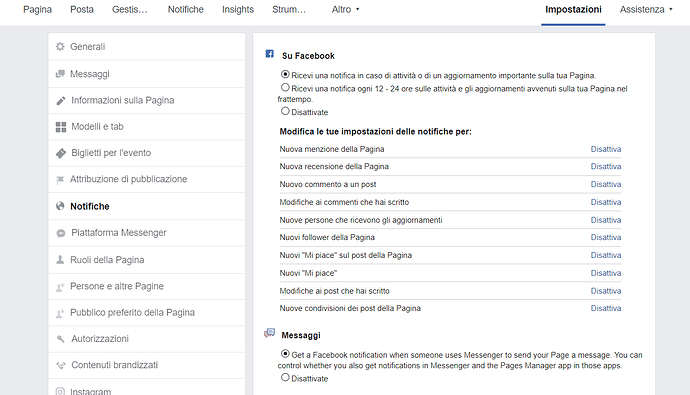690x395 pixels.
Task: Click the person icon for Ruoli della Pagina
Action: 60,260
